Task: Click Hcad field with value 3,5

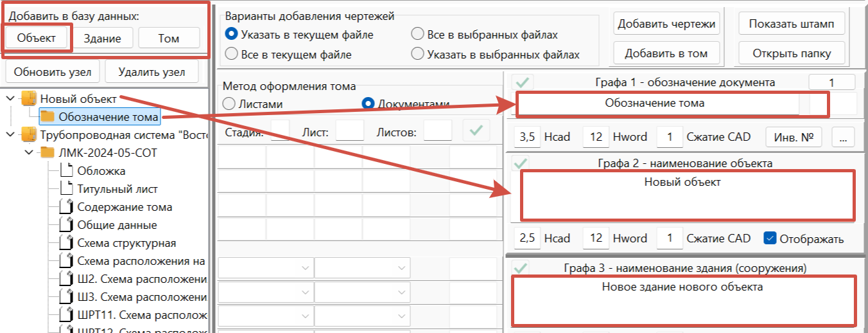Action: click(x=528, y=136)
